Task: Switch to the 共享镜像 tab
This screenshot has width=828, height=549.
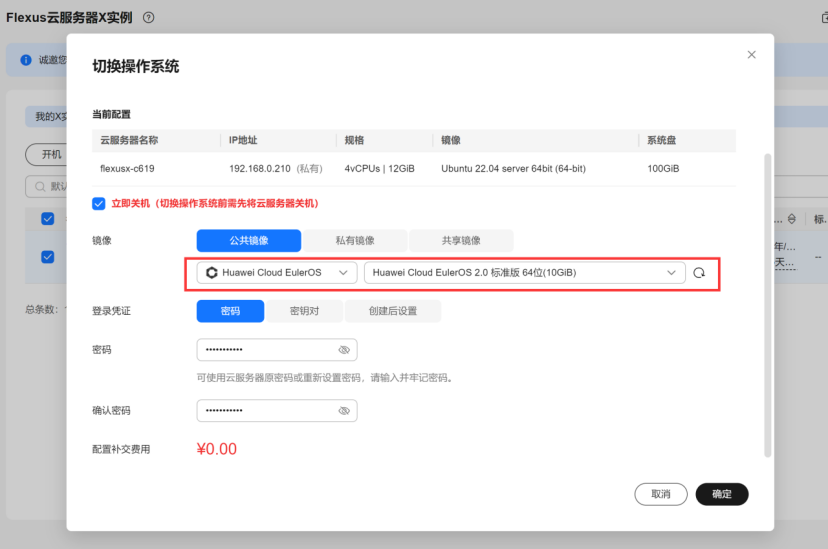Action: click(x=461, y=241)
